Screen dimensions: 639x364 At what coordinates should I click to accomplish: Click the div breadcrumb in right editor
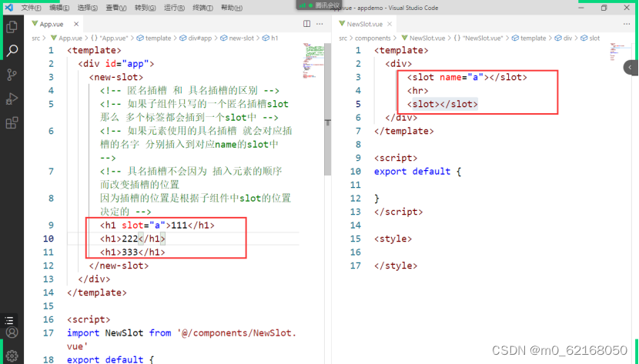pyautogui.click(x=564, y=38)
